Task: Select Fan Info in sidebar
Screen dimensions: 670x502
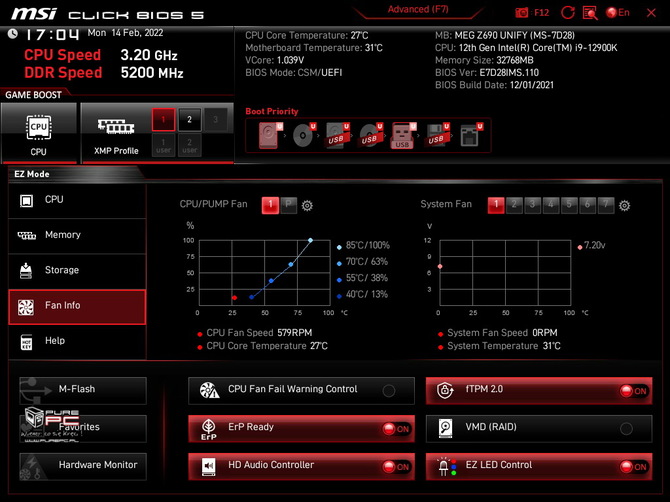Action: click(77, 306)
